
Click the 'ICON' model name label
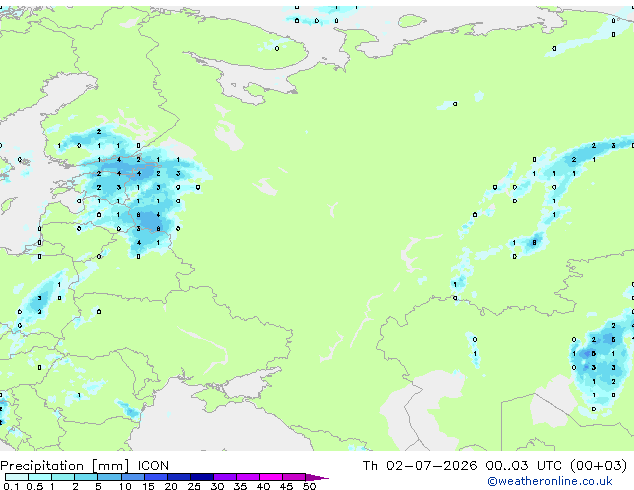point(153,466)
